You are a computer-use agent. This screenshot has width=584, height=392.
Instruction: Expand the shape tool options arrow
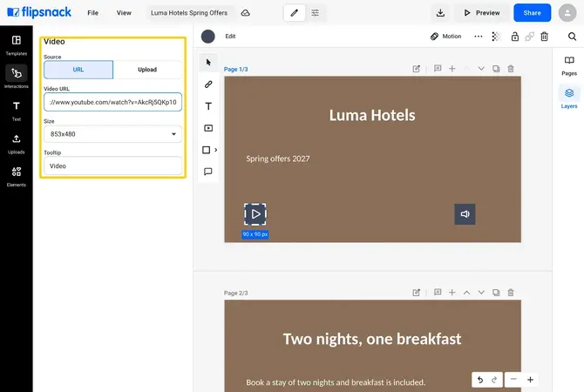click(x=215, y=150)
